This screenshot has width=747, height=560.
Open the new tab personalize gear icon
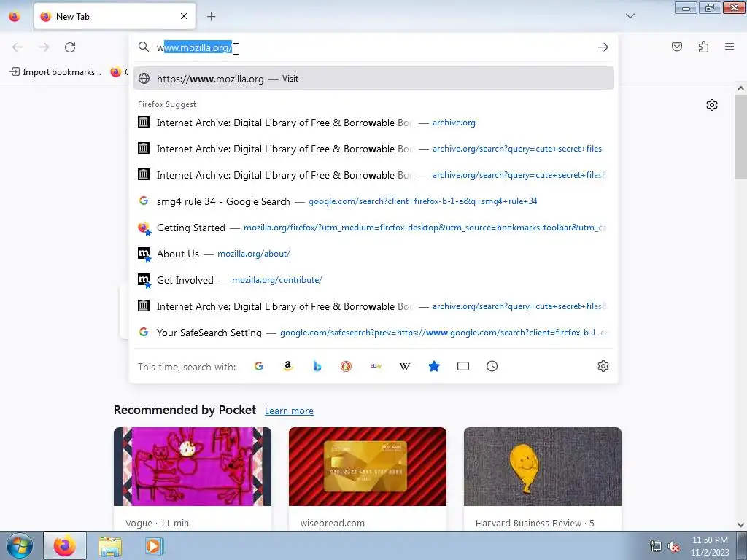coord(712,105)
